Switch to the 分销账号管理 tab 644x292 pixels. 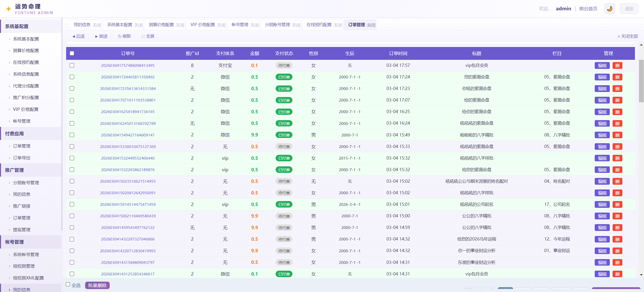point(277,25)
